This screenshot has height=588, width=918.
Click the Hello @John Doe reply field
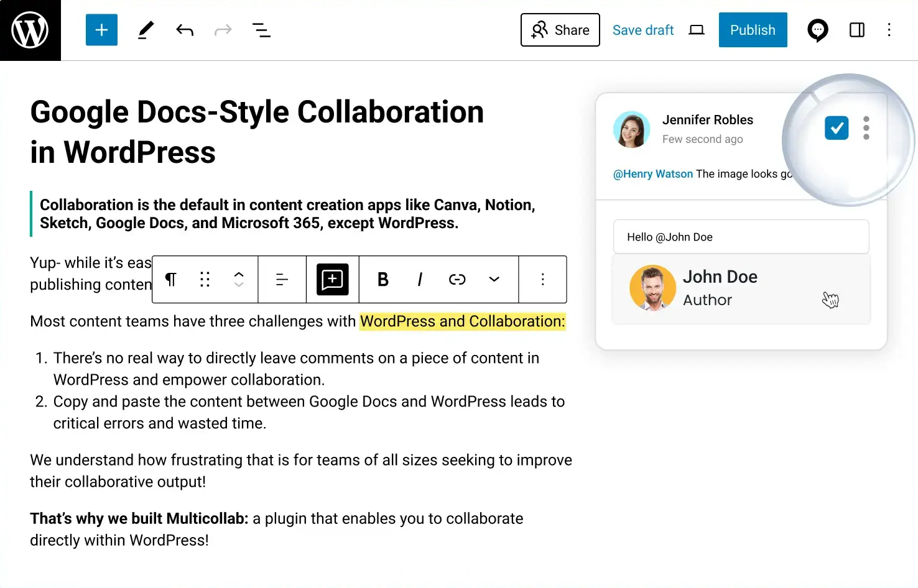pos(741,237)
